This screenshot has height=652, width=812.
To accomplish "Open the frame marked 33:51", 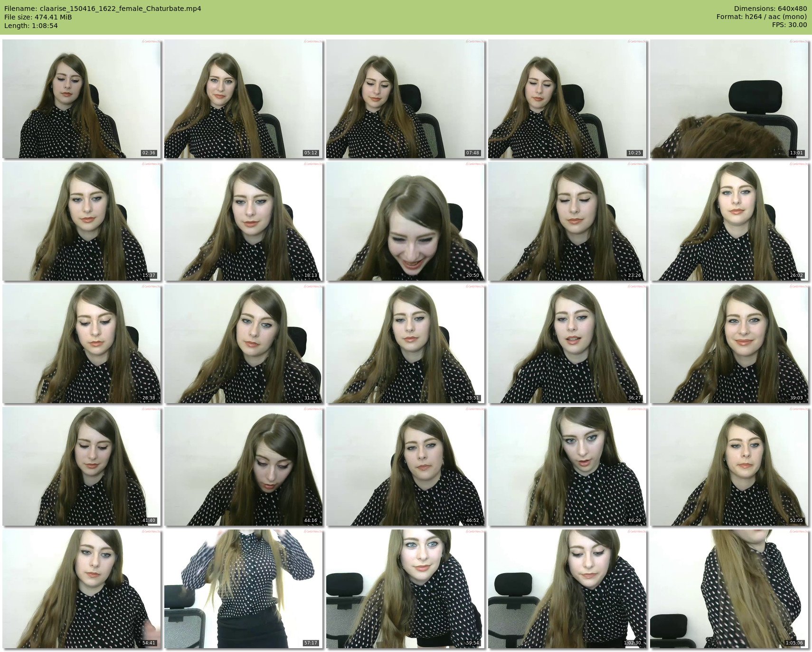I will 406,344.
